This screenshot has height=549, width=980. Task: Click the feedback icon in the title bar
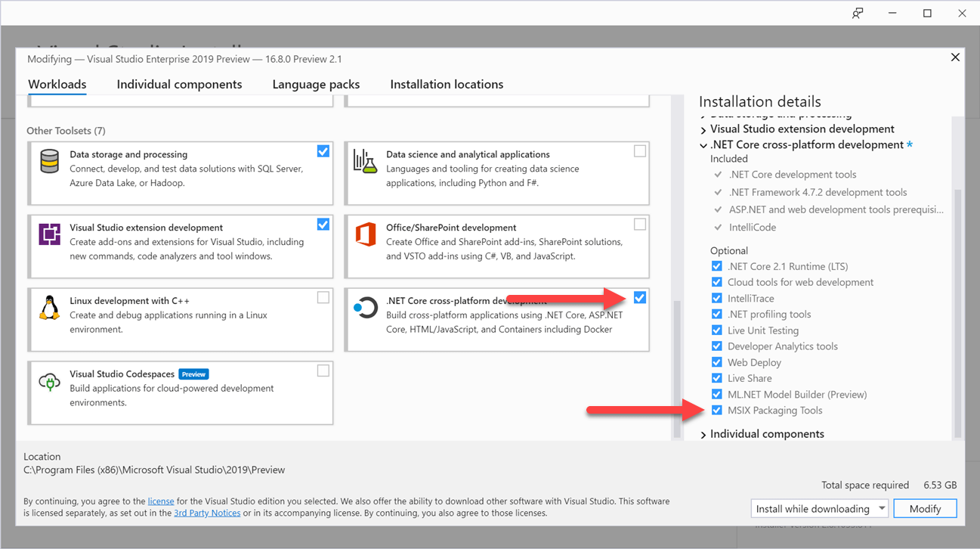[x=857, y=13]
